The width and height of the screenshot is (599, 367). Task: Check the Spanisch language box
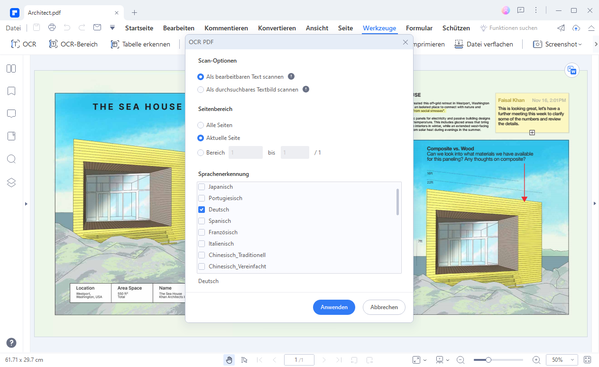click(202, 221)
